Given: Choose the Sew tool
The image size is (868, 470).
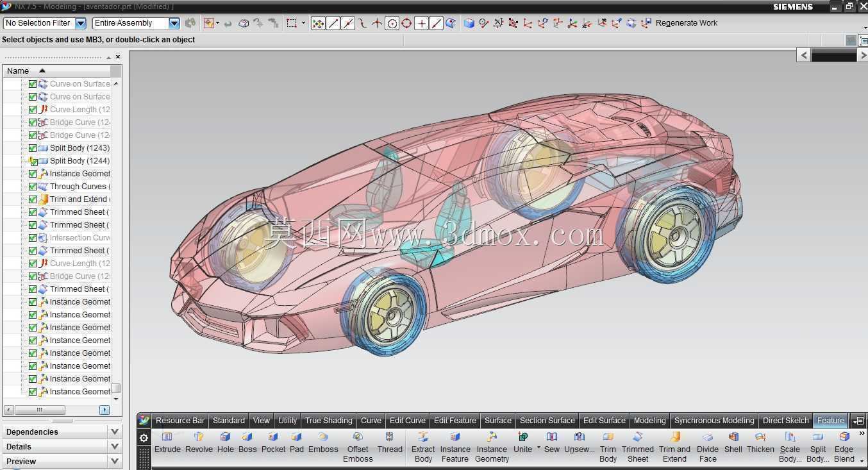Looking at the screenshot, I should (x=552, y=442).
